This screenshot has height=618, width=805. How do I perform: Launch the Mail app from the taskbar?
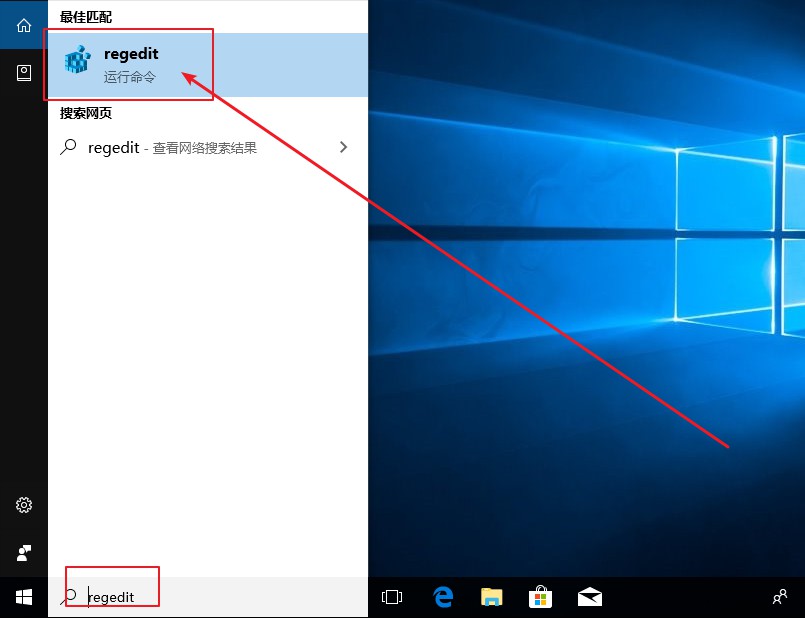click(x=589, y=597)
